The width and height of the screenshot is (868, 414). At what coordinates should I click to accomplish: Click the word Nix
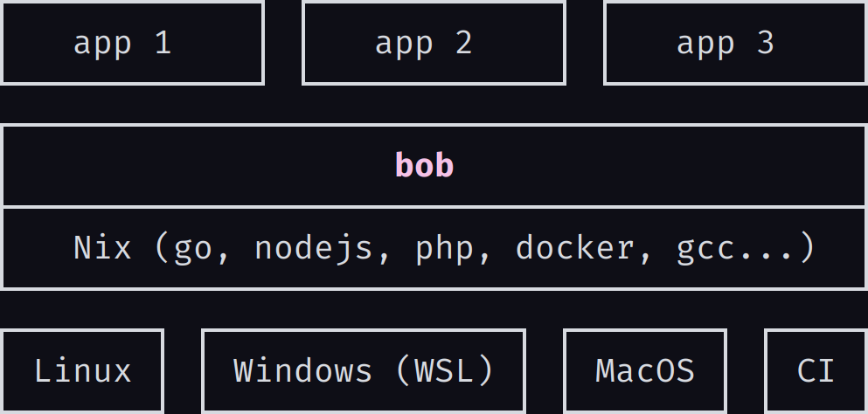coord(102,247)
